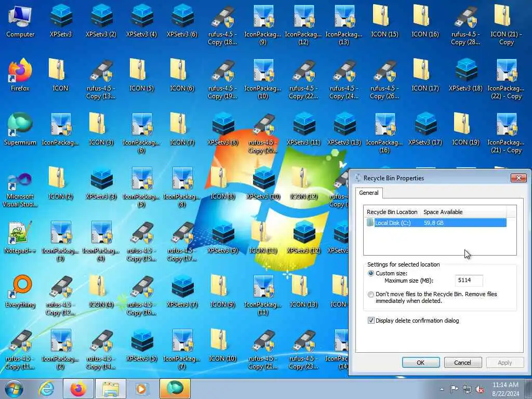Show hidden system tray icons
532x399 pixels.
point(442,389)
